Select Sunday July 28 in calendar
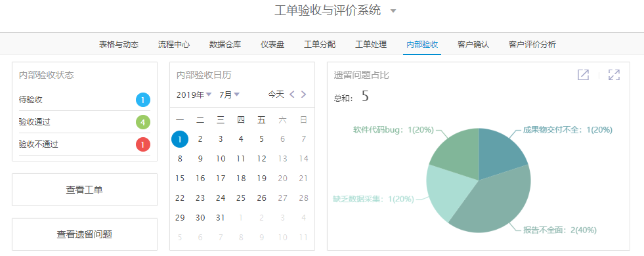This screenshot has height=256, width=644. tap(303, 198)
